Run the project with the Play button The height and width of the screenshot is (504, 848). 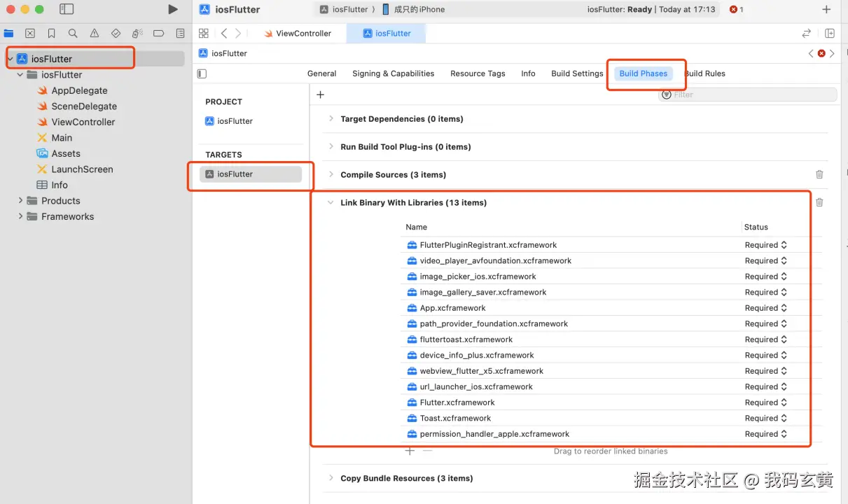(x=173, y=9)
